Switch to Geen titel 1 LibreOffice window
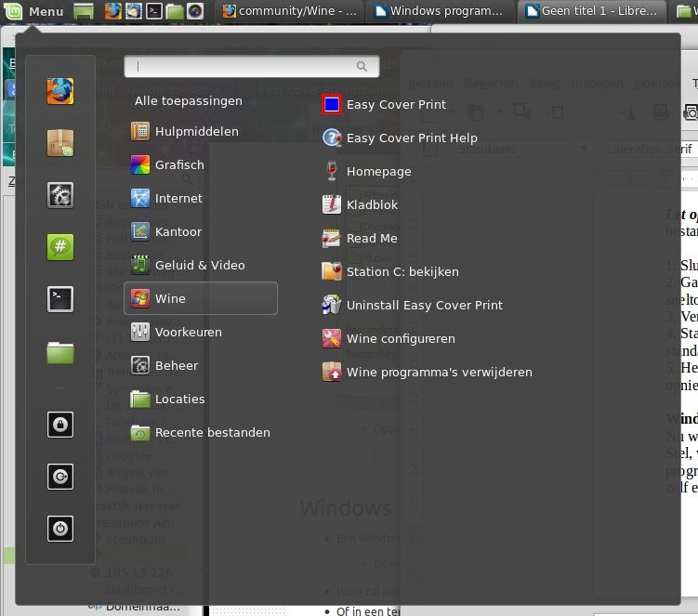The width and height of the screenshot is (698, 616). 592,11
